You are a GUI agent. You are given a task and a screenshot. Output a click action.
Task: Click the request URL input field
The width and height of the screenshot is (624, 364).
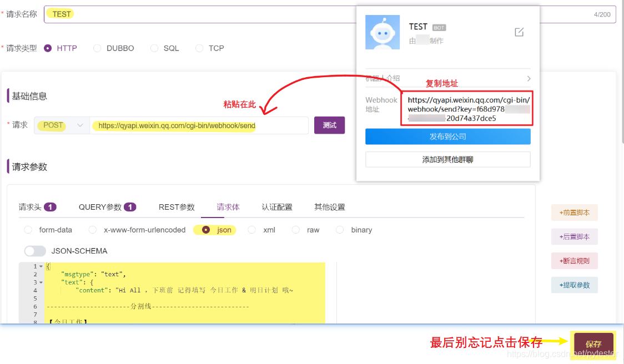(199, 125)
